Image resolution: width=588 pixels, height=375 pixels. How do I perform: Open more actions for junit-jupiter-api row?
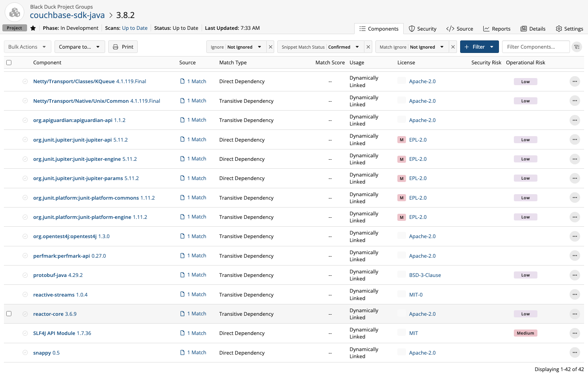575,140
